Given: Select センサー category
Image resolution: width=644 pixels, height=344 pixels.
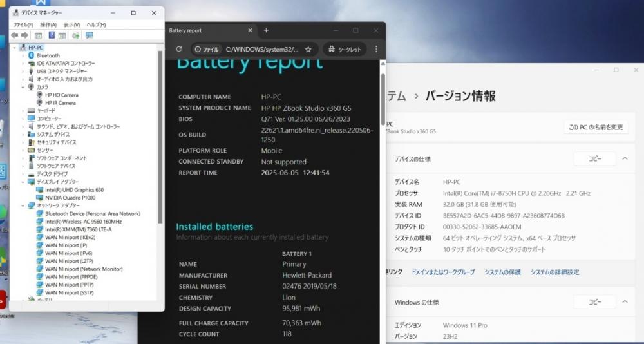Looking at the screenshot, I should [x=45, y=151].
